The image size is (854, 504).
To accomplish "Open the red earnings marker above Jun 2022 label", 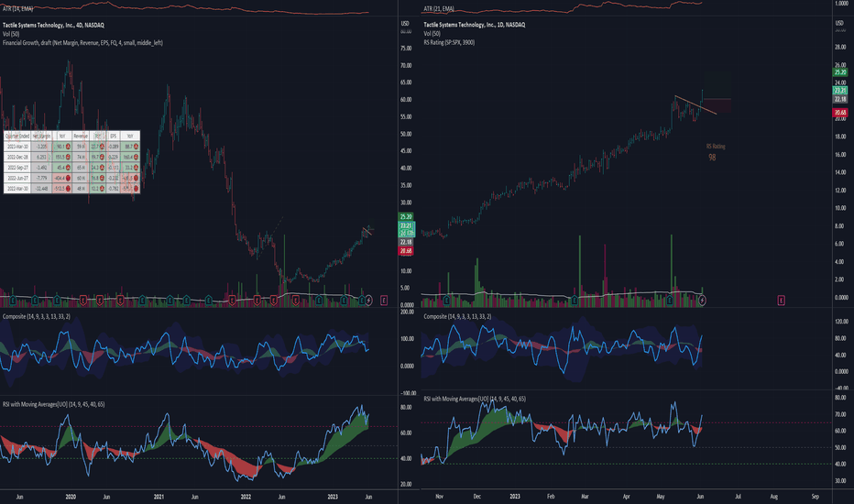I will pos(273,301).
